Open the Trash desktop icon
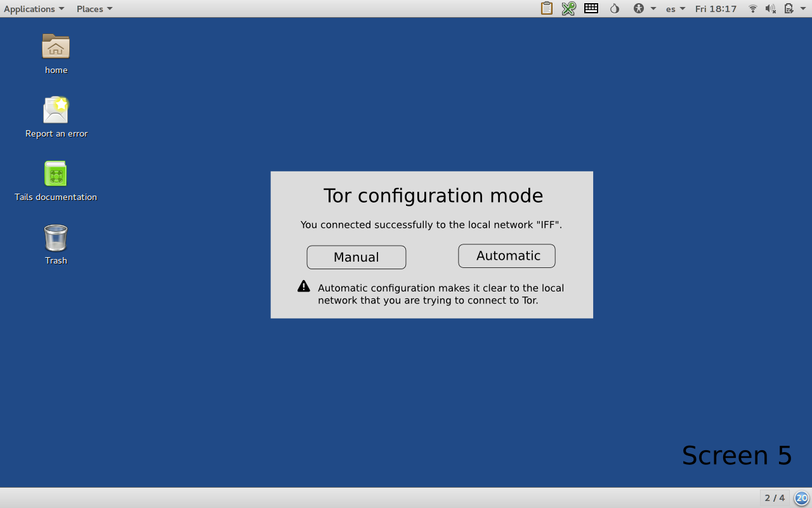The height and width of the screenshot is (508, 812). click(x=56, y=238)
